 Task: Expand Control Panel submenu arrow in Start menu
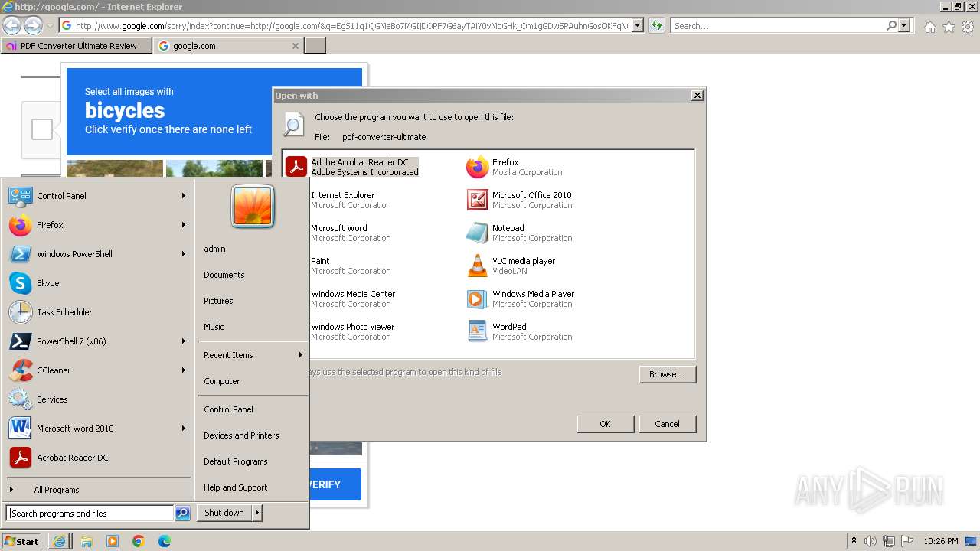point(184,196)
